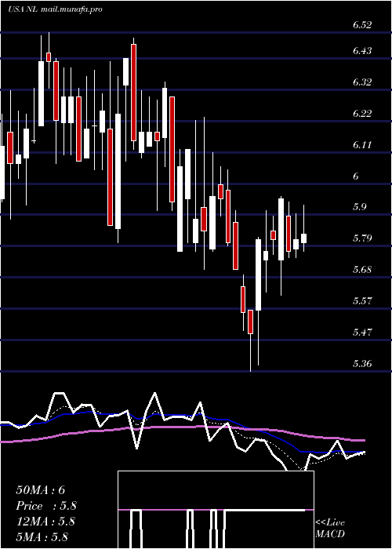
Task: Click the 5.36 price axis label
Action: [x=362, y=363]
